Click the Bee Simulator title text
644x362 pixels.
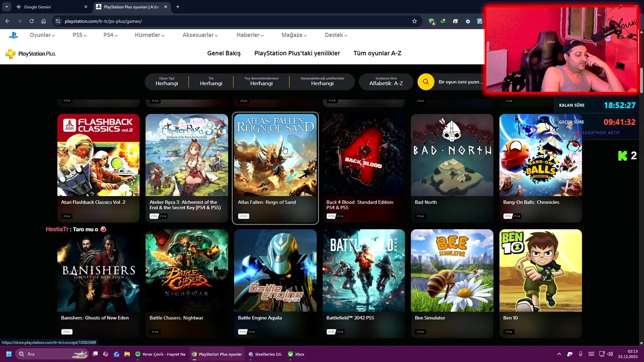[430, 318]
